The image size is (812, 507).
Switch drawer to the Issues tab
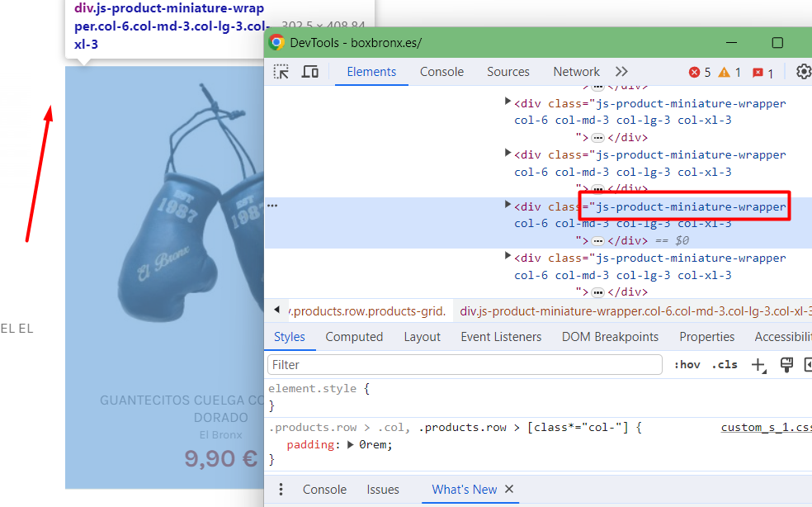click(x=383, y=490)
